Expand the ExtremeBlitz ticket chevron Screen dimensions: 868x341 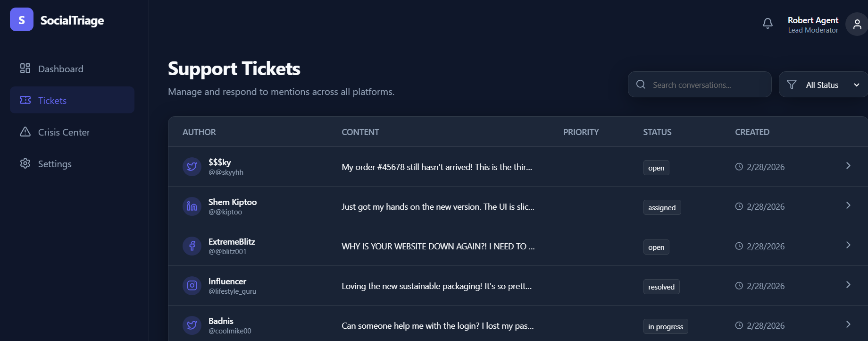(848, 245)
